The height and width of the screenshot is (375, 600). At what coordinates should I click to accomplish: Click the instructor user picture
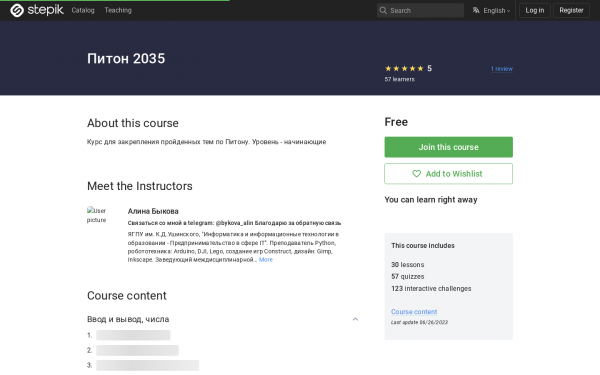point(96,215)
